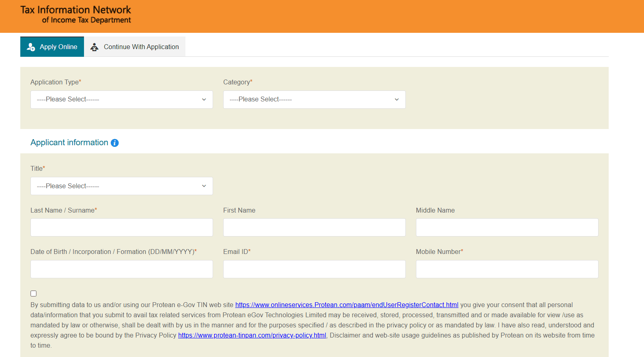The width and height of the screenshot is (644, 357).
Task: Select the Middle Name input field
Action: [507, 227]
